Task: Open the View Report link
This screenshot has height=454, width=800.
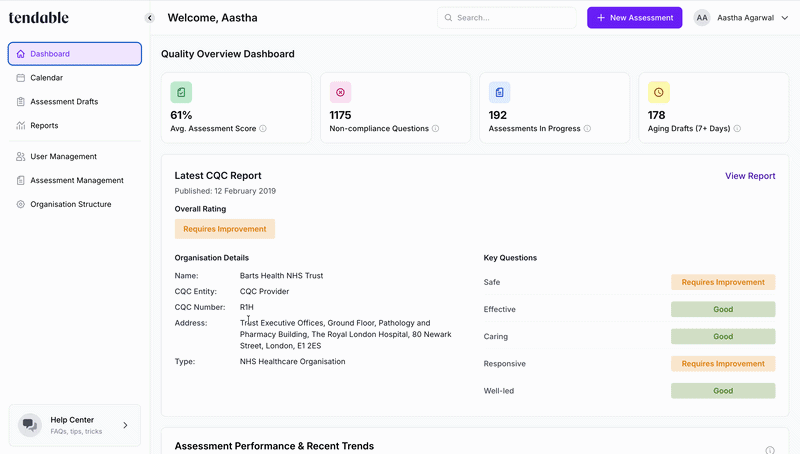Action: point(750,176)
